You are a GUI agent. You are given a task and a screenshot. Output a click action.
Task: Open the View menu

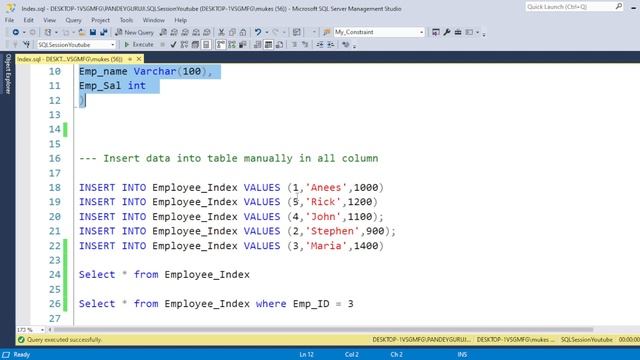[49, 20]
